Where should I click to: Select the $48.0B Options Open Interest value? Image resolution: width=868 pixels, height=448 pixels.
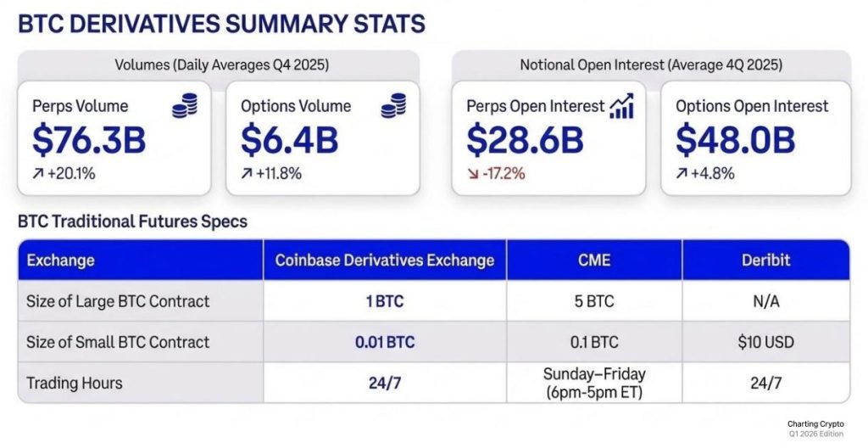coord(735,140)
